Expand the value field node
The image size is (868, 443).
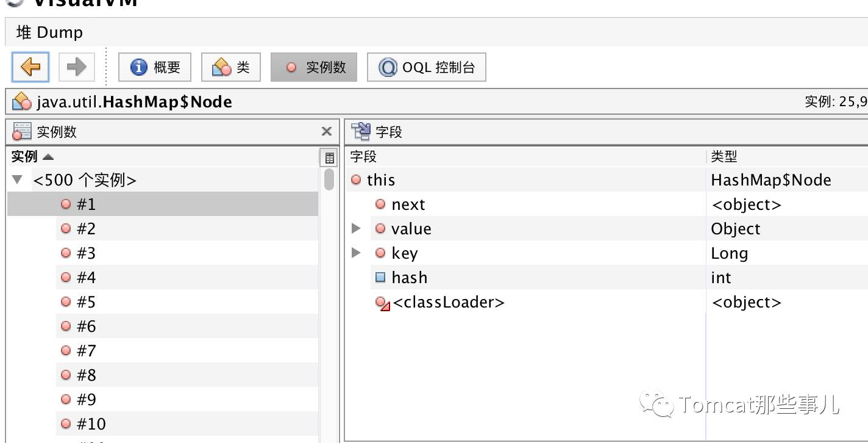(x=357, y=228)
